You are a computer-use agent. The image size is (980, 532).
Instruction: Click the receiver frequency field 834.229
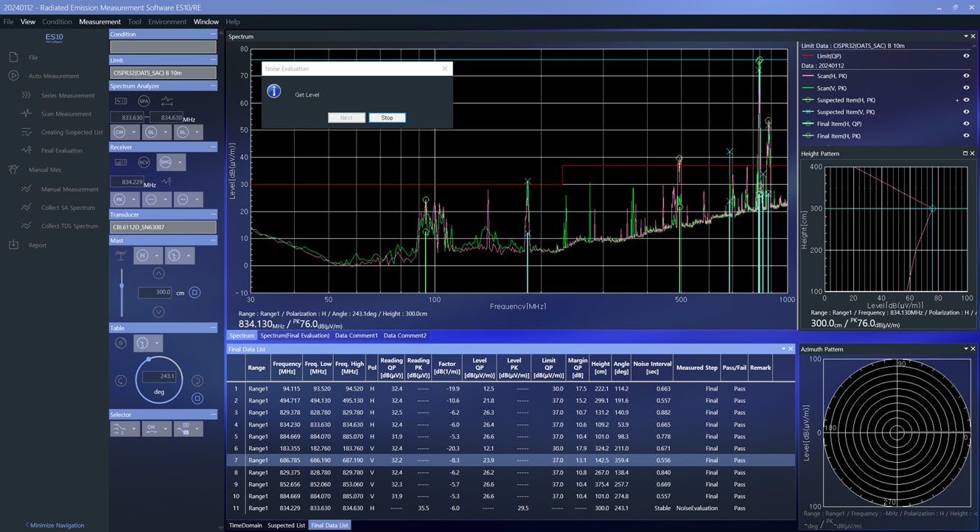point(126,181)
